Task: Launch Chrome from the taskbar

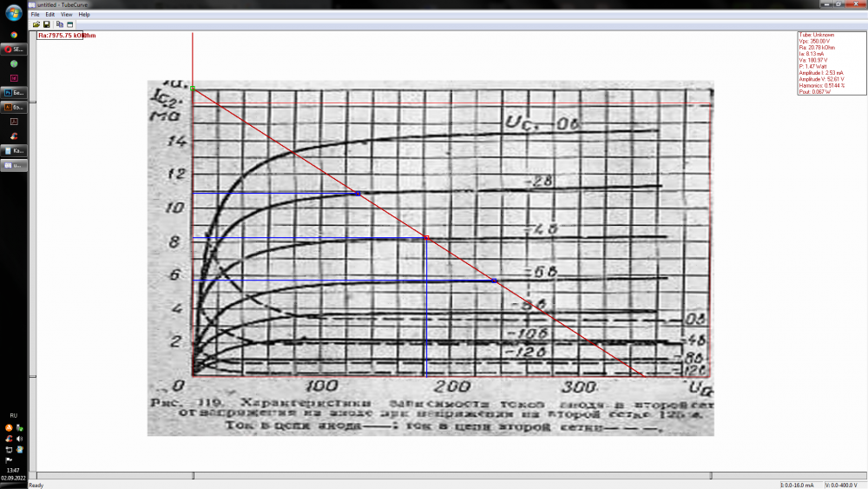Action: 14,34
